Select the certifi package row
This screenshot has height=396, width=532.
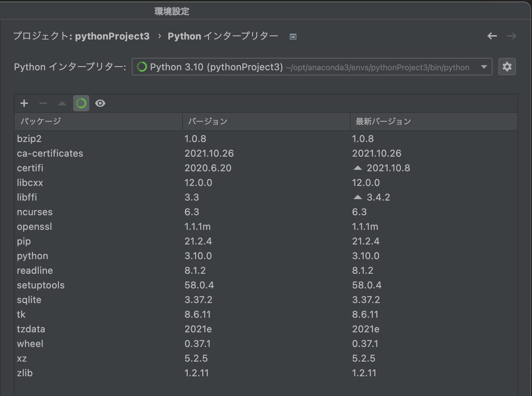(x=30, y=168)
